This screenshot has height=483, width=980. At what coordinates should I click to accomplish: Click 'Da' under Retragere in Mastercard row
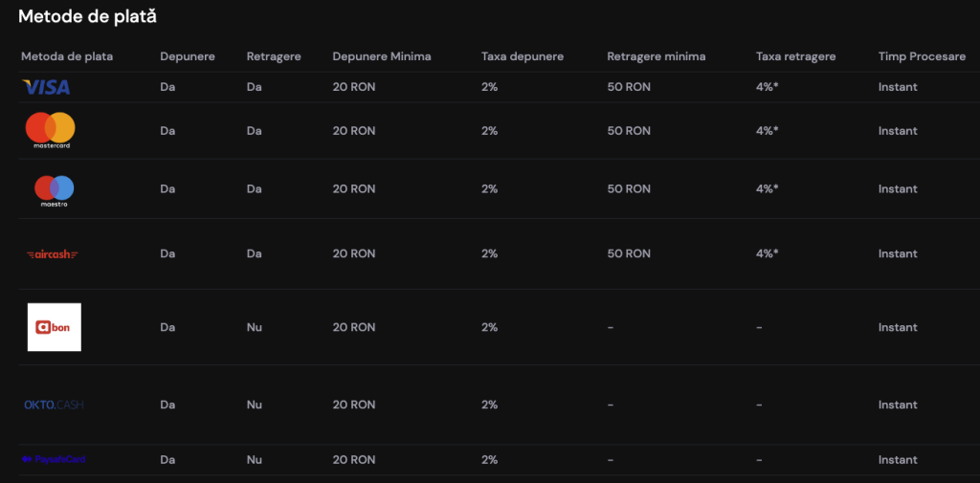[x=254, y=131]
